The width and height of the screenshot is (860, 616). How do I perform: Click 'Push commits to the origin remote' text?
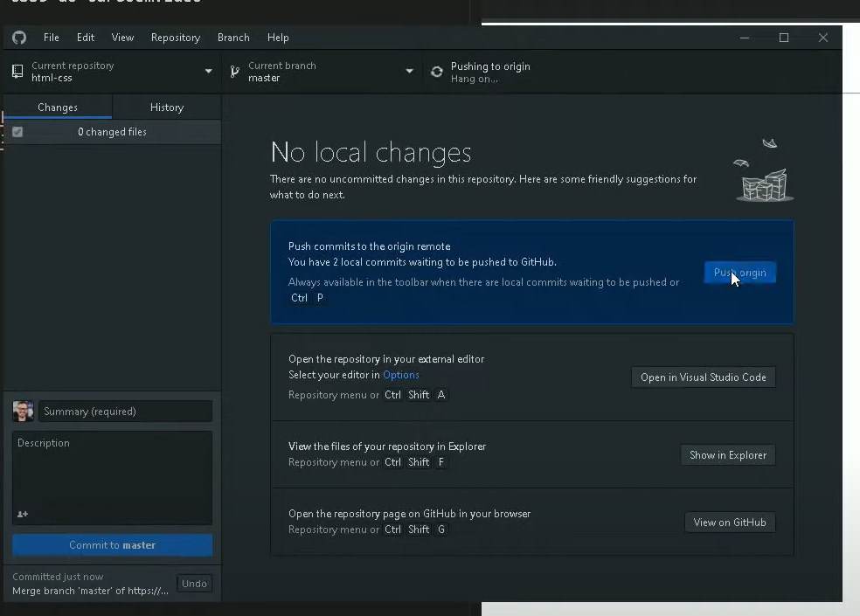coord(369,246)
